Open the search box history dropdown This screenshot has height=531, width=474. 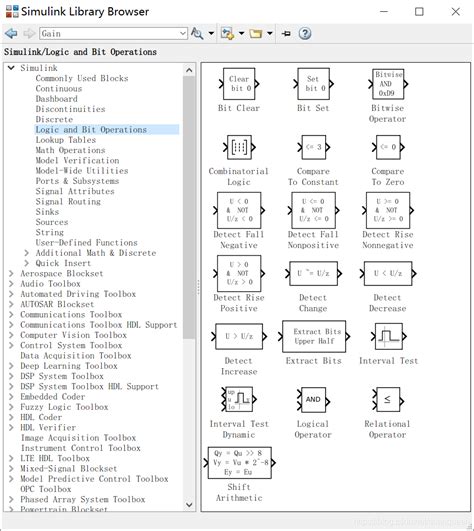183,34
